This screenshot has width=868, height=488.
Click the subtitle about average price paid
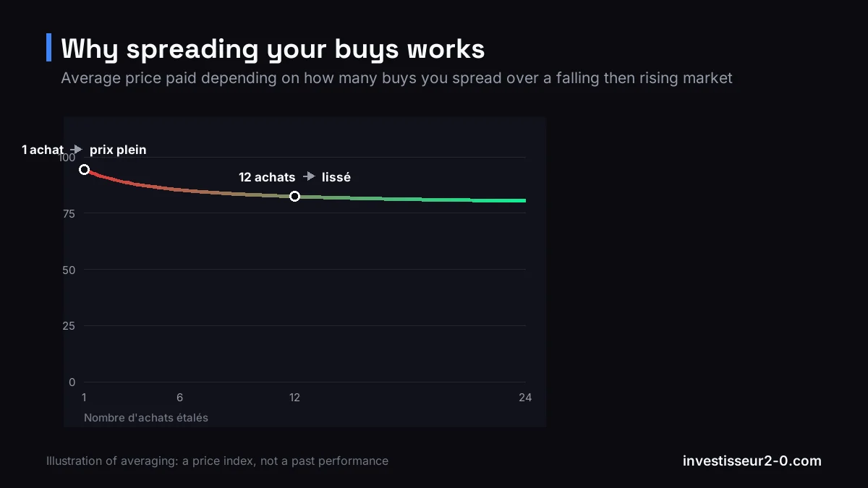(396, 77)
